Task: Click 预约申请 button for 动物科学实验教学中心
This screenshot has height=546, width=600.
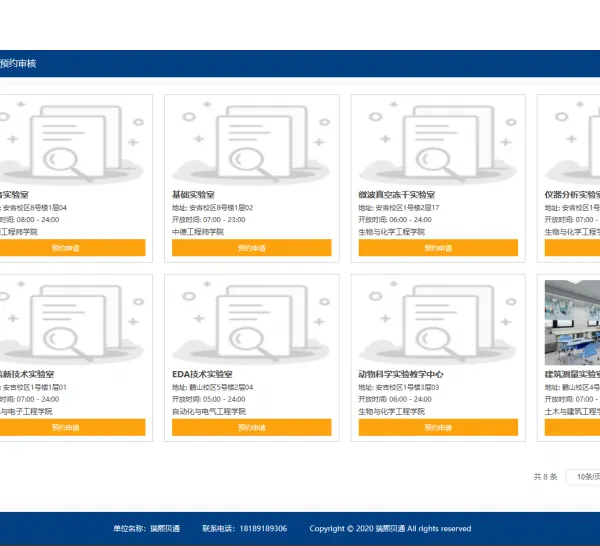Action: (x=438, y=427)
